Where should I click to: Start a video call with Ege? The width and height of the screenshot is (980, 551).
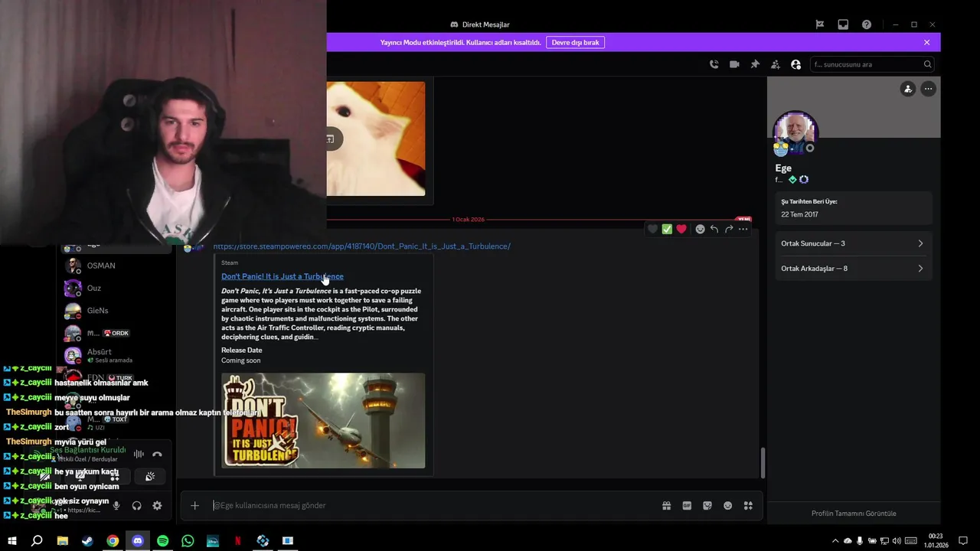(734, 64)
